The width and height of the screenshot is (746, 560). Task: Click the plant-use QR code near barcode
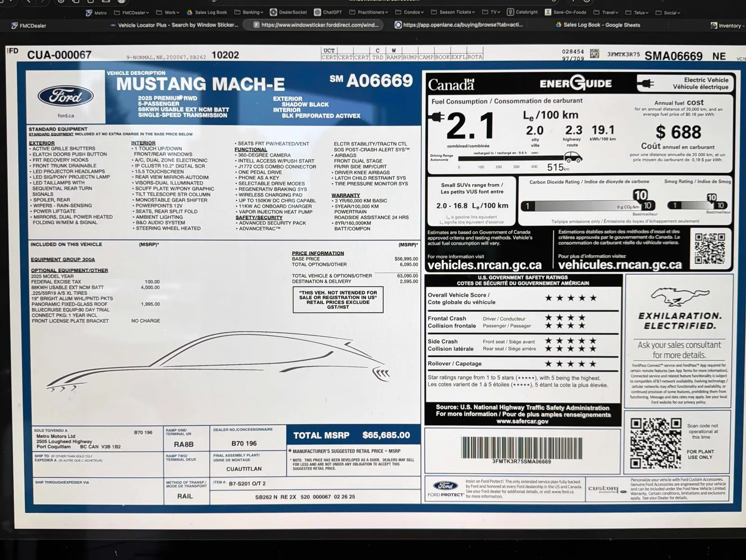(655, 443)
